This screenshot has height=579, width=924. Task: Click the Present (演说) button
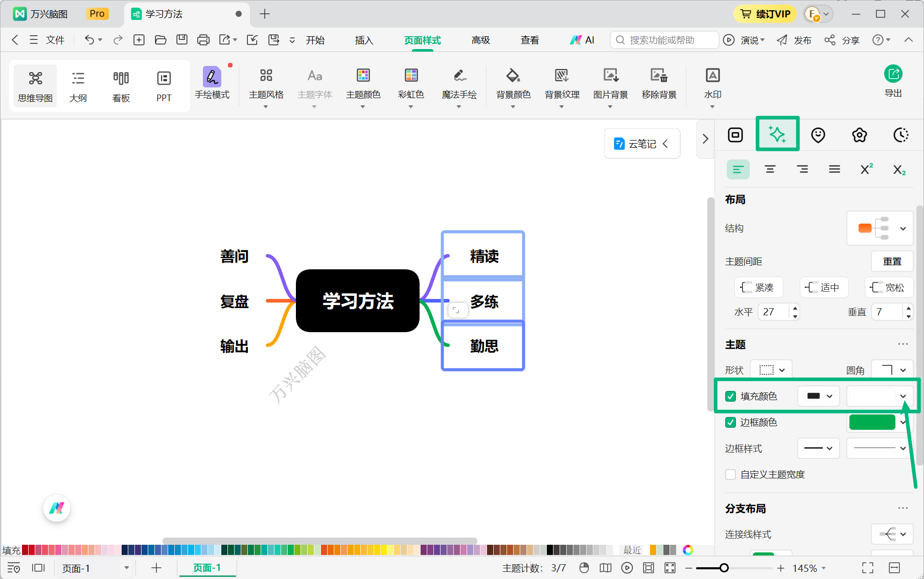pos(744,40)
